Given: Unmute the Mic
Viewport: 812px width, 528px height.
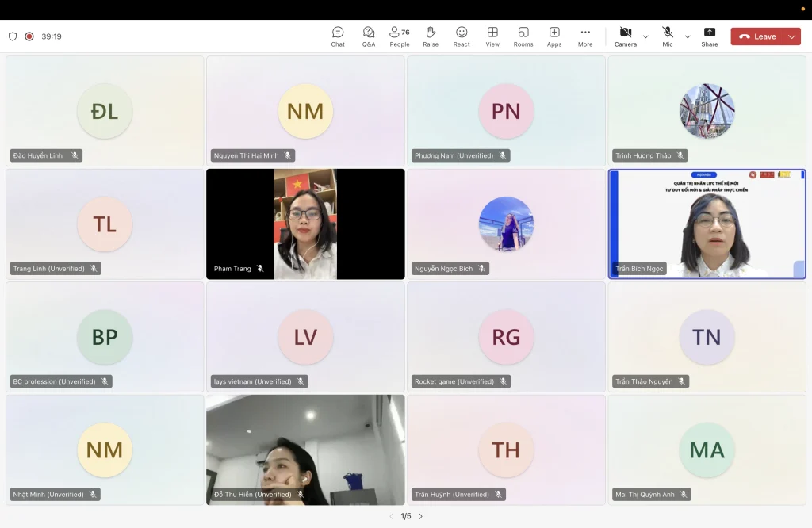Looking at the screenshot, I should coord(668,36).
